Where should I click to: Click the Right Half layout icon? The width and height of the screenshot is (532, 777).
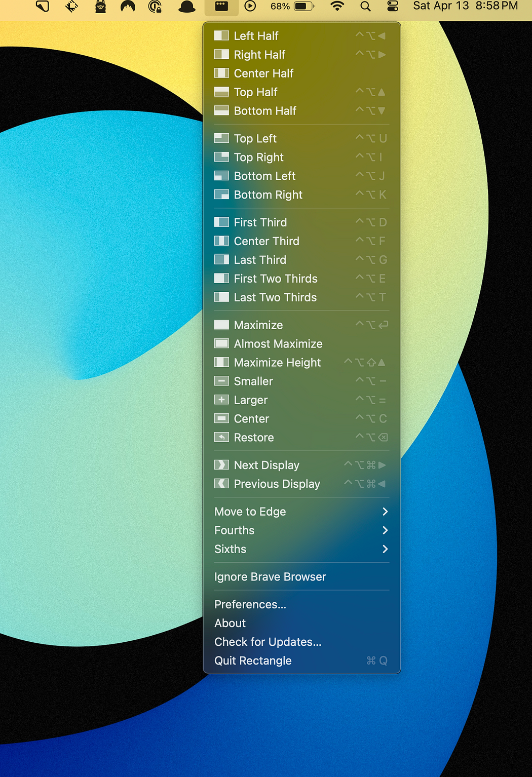[221, 54]
